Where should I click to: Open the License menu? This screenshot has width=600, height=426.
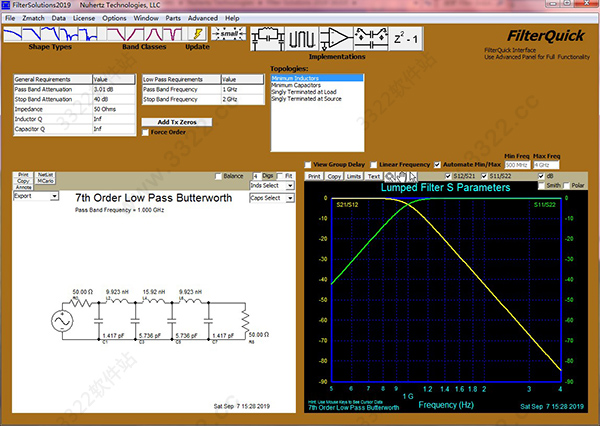84,18
